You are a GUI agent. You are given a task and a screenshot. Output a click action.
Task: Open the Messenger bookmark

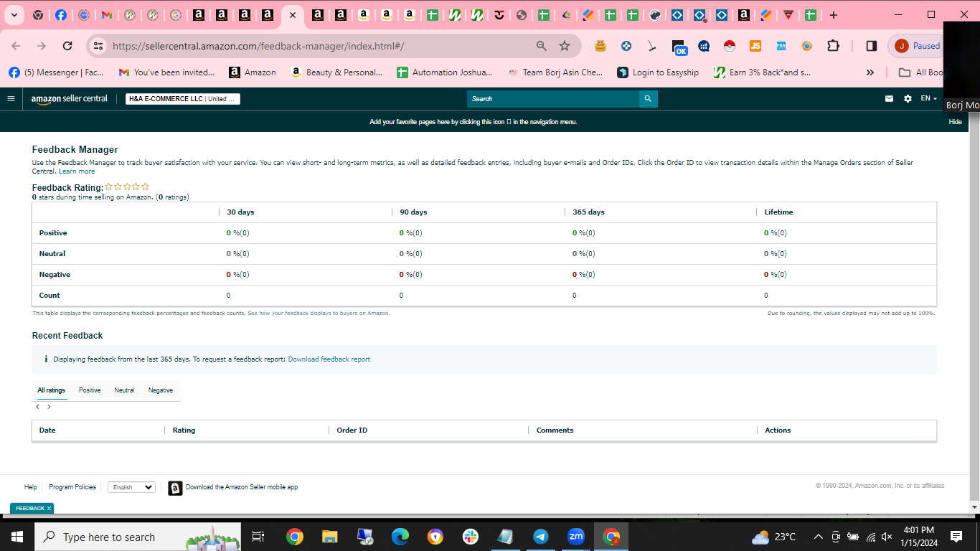point(56,72)
